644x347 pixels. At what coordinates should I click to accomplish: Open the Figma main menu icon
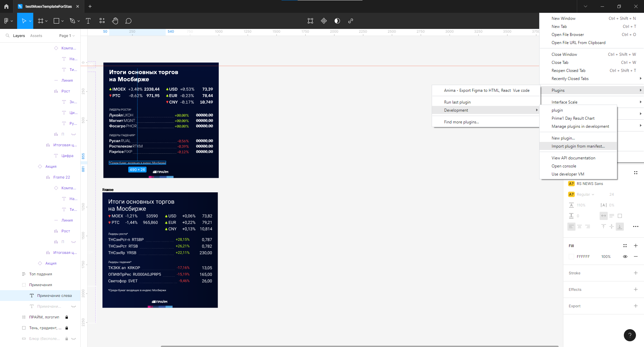coord(6,21)
